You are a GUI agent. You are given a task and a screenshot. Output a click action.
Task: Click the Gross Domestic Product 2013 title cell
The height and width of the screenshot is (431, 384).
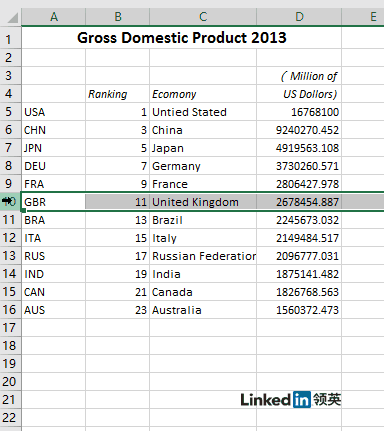tap(182, 38)
